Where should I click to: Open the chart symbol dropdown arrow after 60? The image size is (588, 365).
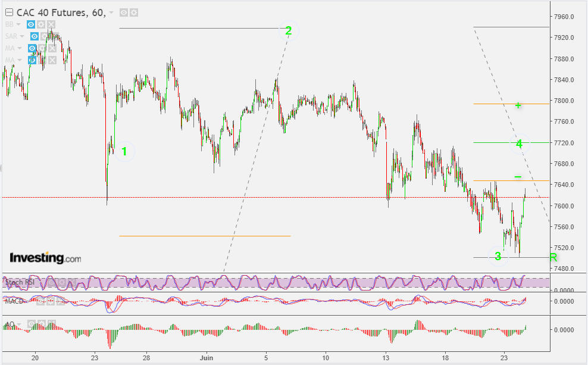[x=111, y=13]
